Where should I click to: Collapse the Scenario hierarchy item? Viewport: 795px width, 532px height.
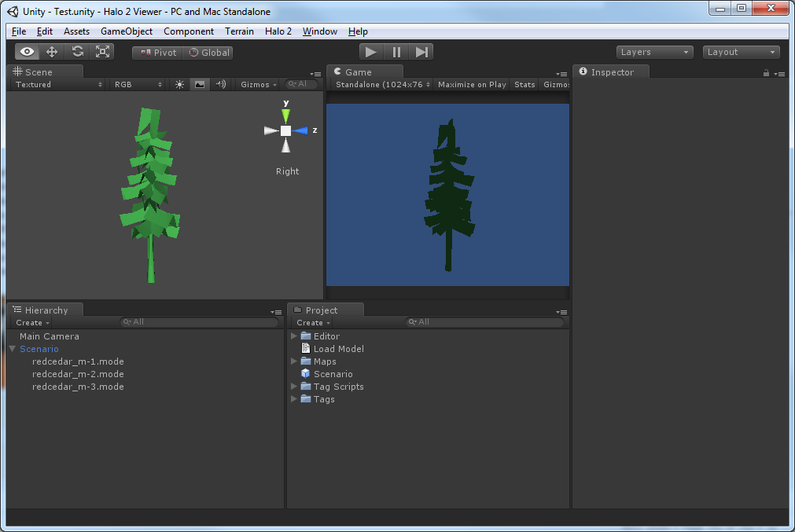(13, 349)
